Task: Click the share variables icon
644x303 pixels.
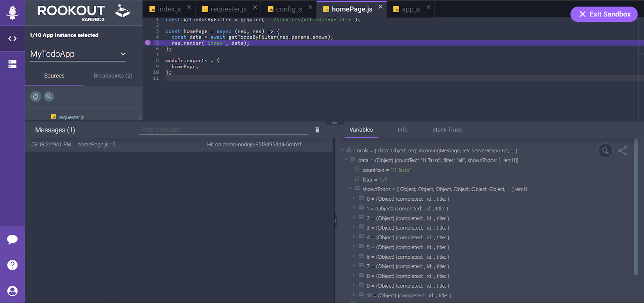Action: (x=623, y=151)
